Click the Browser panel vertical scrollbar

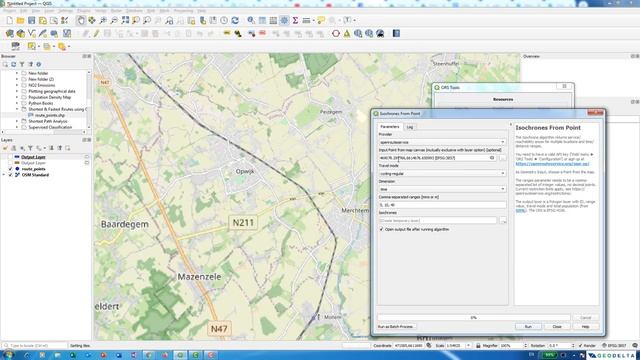coord(89,100)
